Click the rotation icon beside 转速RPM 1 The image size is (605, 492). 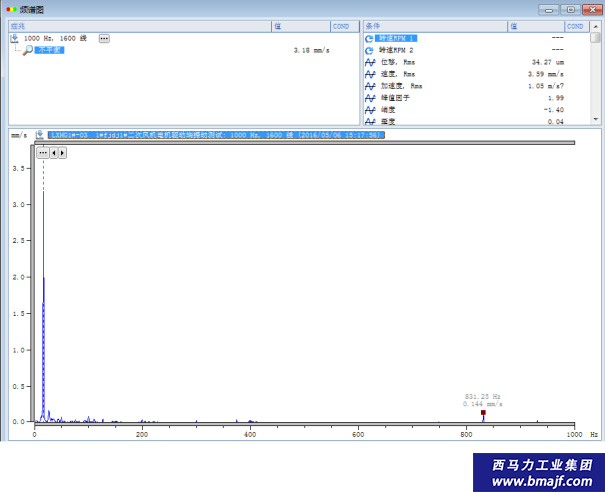point(369,38)
